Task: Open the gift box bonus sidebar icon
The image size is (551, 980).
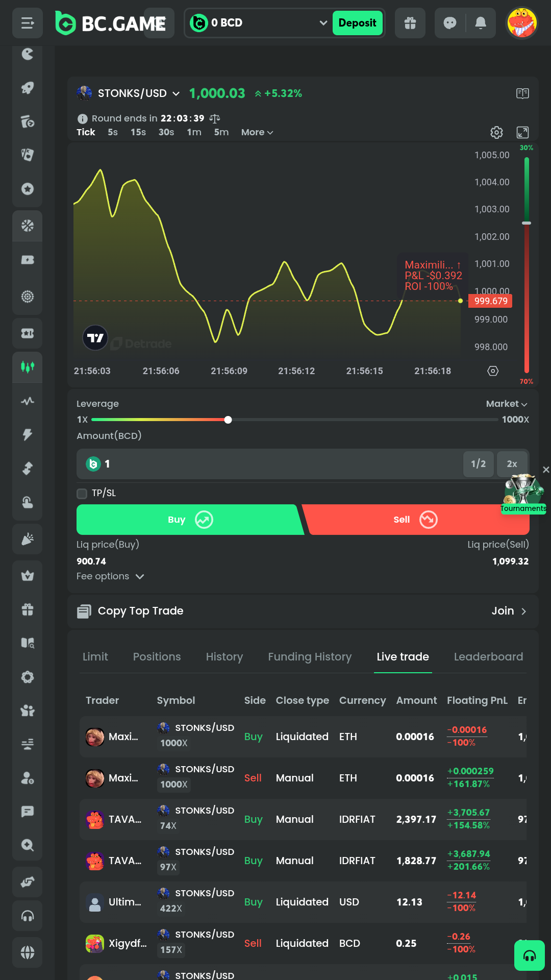Action: pyautogui.click(x=28, y=609)
